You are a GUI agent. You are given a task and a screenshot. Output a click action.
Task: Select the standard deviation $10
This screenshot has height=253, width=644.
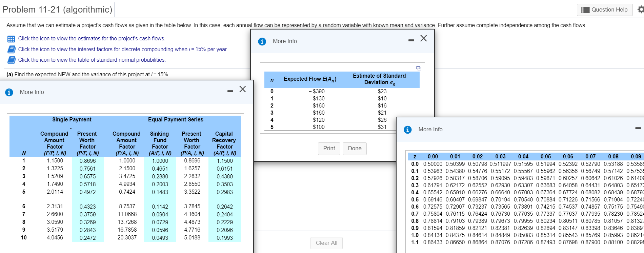point(382,99)
